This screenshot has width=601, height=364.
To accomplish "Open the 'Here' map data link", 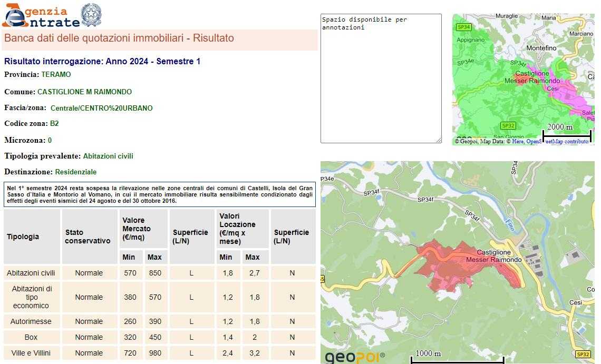I will [x=517, y=141].
